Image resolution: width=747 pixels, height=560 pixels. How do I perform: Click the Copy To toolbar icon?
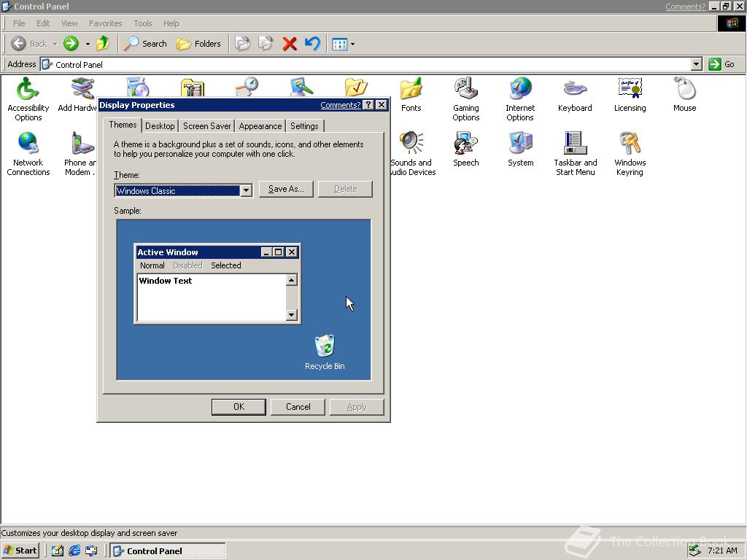[x=266, y=44]
